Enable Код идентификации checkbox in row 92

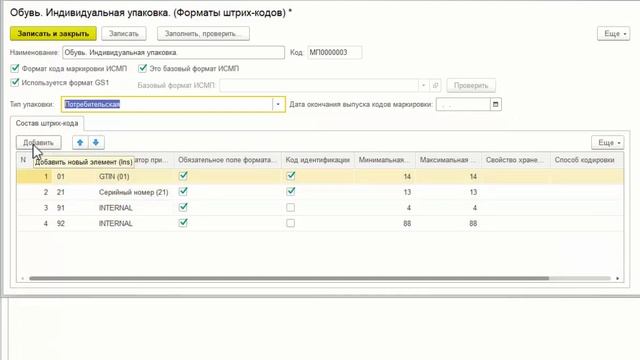tap(291, 223)
